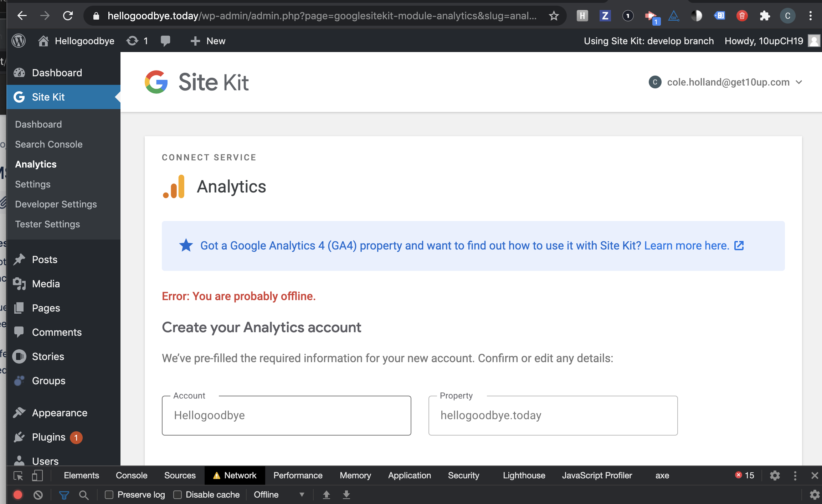Go to the Hellogoodbye site home link
The height and width of the screenshot is (504, 822).
(76, 41)
